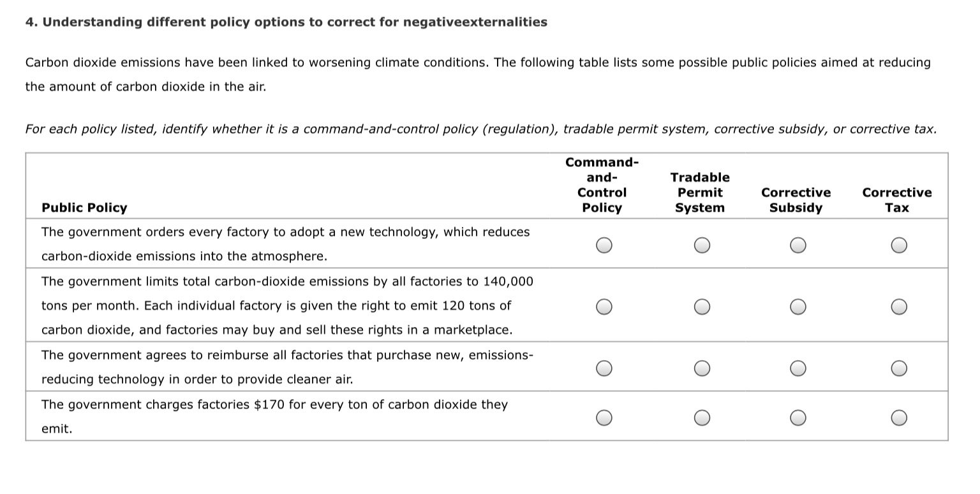Select Command-and-Control for the $170 charge row
This screenshot has width=980, height=494.
(605, 418)
